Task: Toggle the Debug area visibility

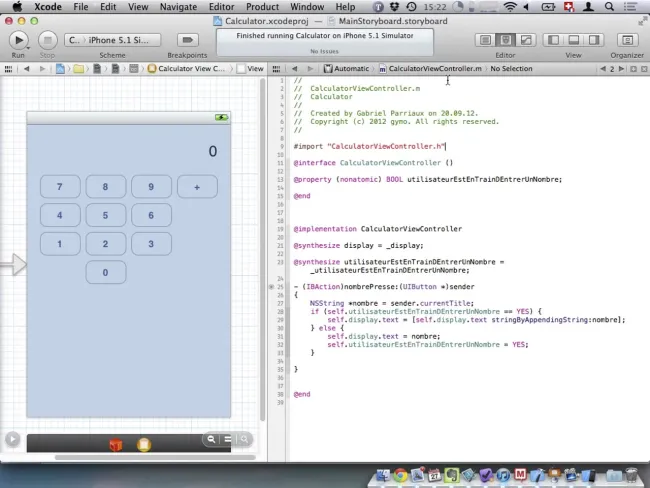Action: (574, 40)
